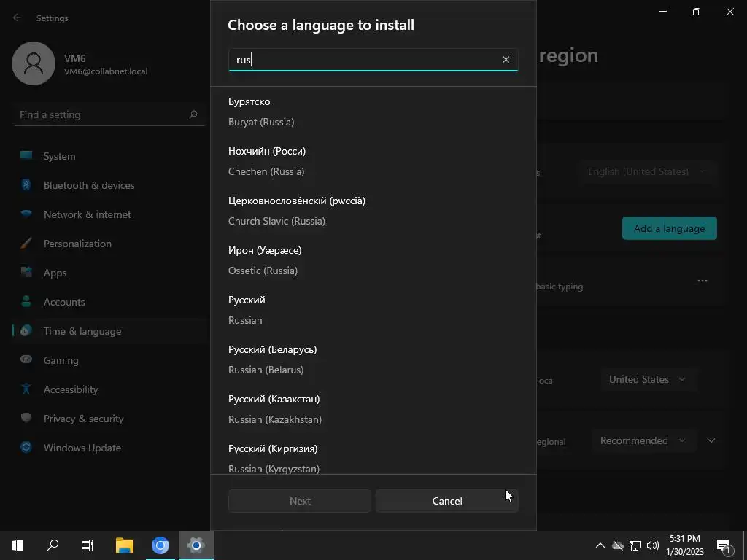Select Ossetic (Russia) language
Image resolution: width=747 pixels, height=560 pixels.
[x=373, y=260]
